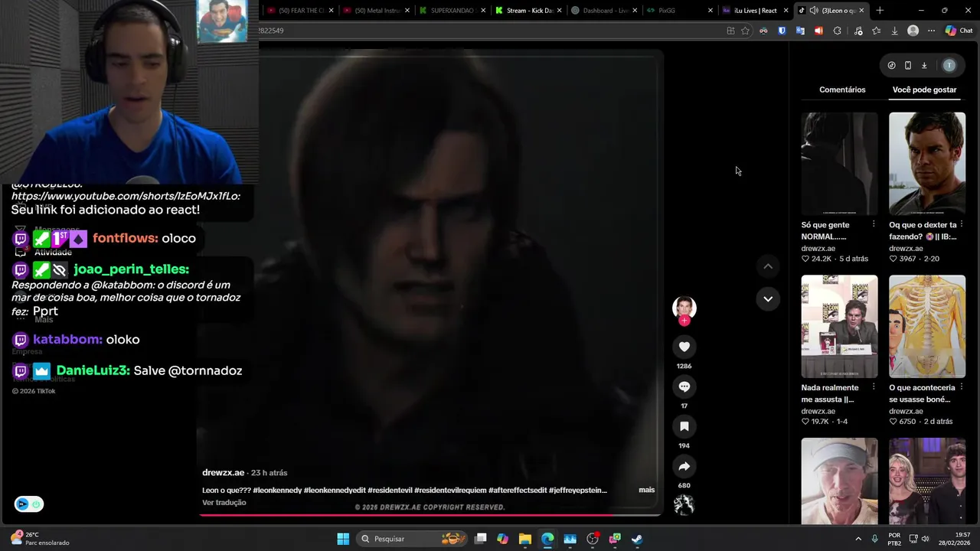Go to previous video with up arrow
980x551 pixels.
768,266
